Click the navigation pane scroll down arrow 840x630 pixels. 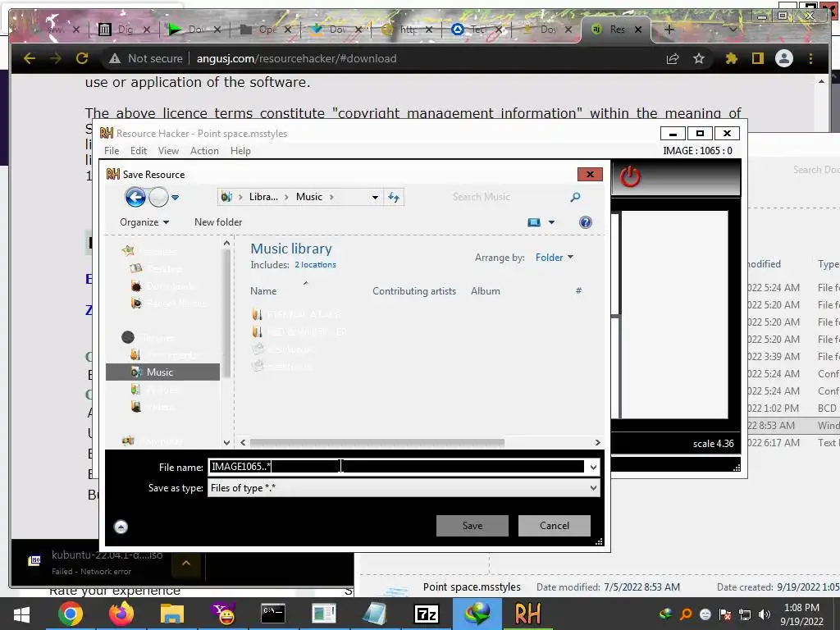tap(226, 442)
